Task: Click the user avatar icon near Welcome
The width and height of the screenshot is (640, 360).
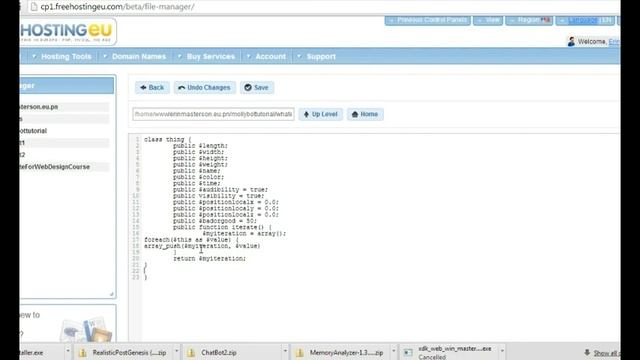Action: point(571,41)
